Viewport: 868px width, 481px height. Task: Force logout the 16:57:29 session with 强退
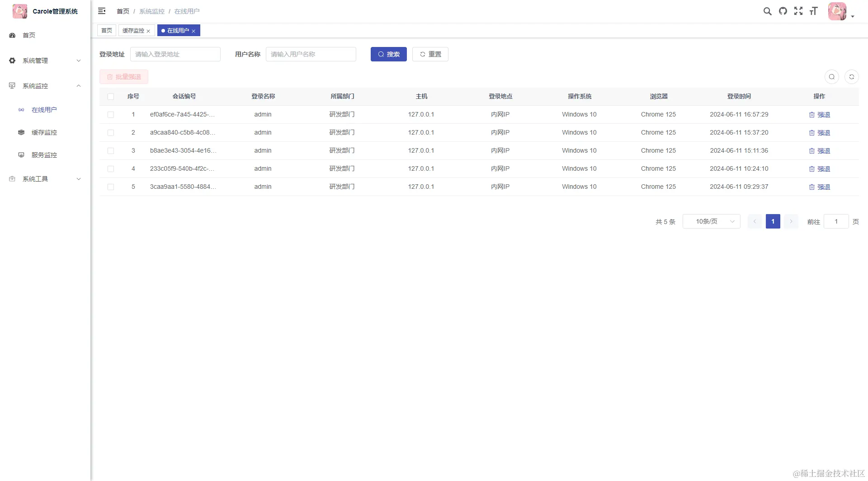(x=820, y=115)
